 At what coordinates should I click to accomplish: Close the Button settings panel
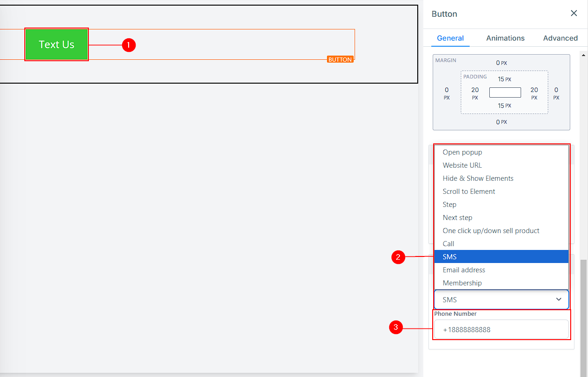coord(574,14)
